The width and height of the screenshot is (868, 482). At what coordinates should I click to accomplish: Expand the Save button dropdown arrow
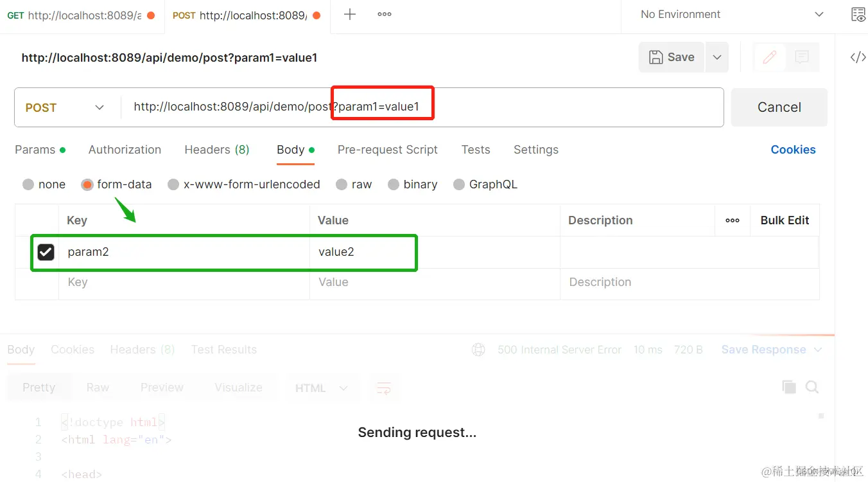[717, 57]
